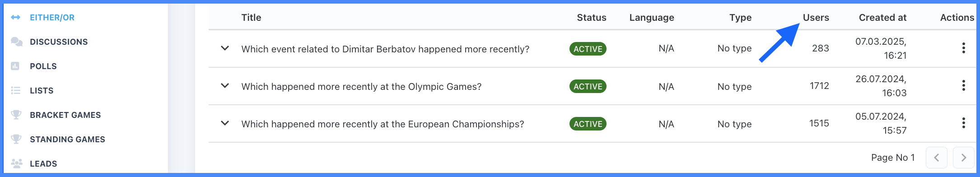
Task: Click the Standing Games trophy icon
Action: point(16,140)
